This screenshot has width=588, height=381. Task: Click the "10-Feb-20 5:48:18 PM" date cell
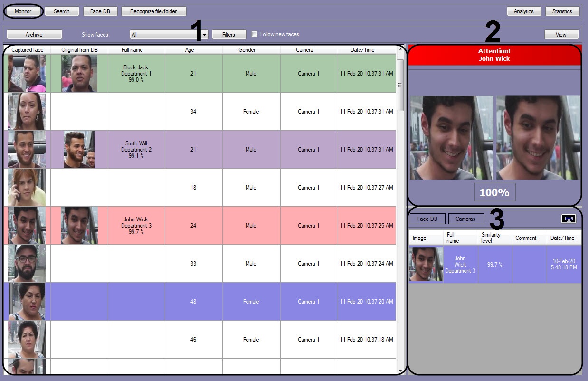pyautogui.click(x=564, y=265)
